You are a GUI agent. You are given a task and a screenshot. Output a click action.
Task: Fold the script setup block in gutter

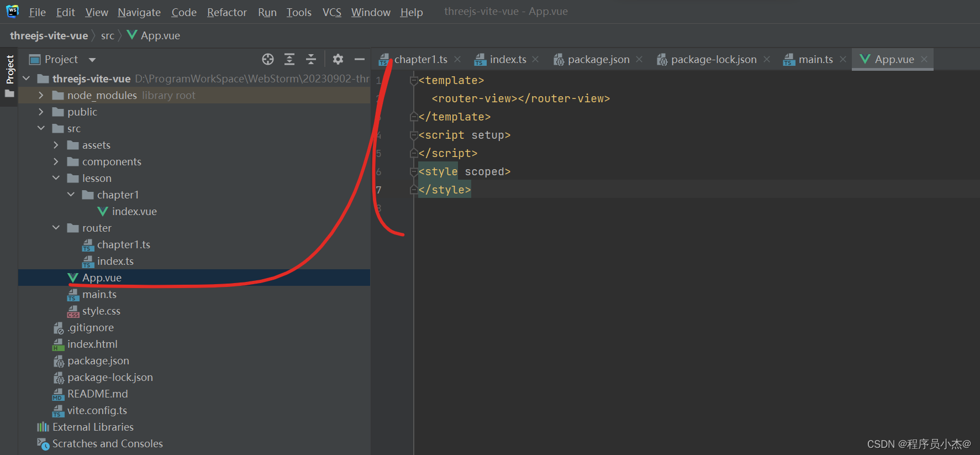point(413,135)
